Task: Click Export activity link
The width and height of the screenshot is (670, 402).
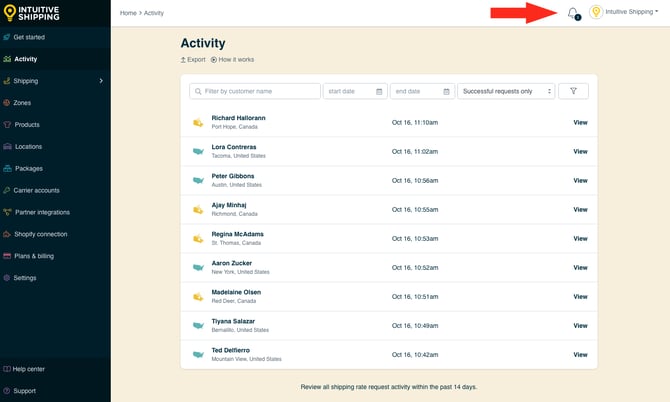Action: click(x=193, y=59)
